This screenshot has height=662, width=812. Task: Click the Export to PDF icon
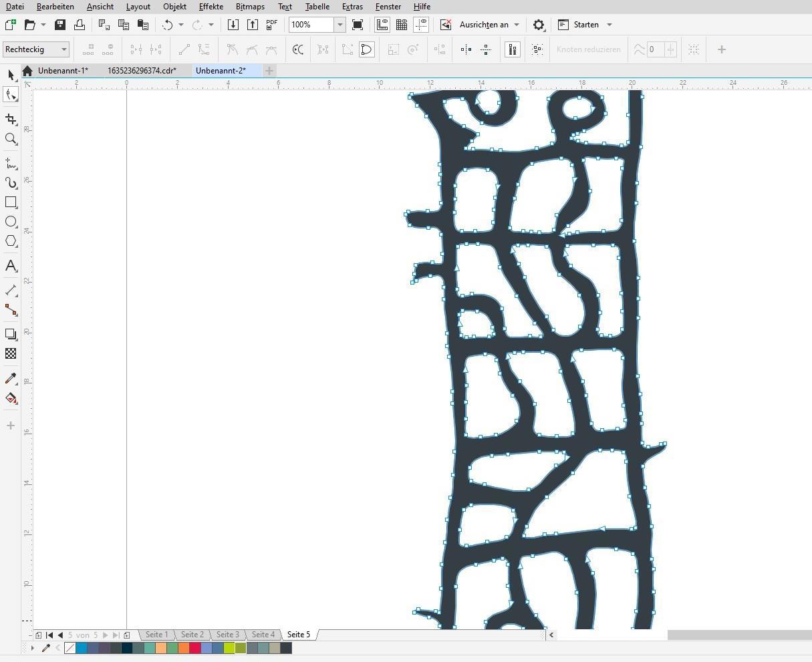click(271, 25)
